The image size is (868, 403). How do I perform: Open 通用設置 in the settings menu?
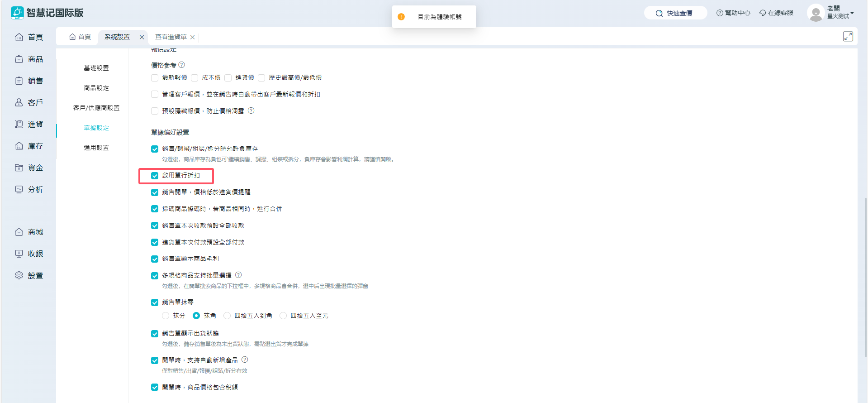96,148
